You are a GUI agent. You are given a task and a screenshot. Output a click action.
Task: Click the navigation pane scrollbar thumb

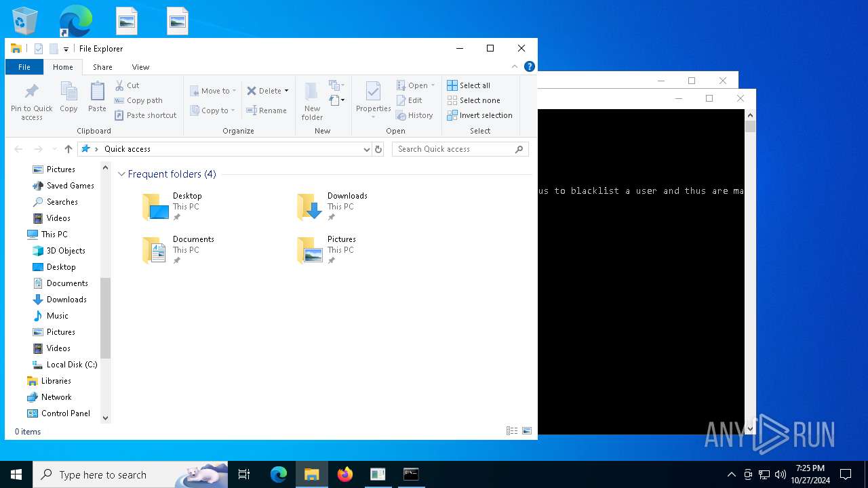point(105,317)
